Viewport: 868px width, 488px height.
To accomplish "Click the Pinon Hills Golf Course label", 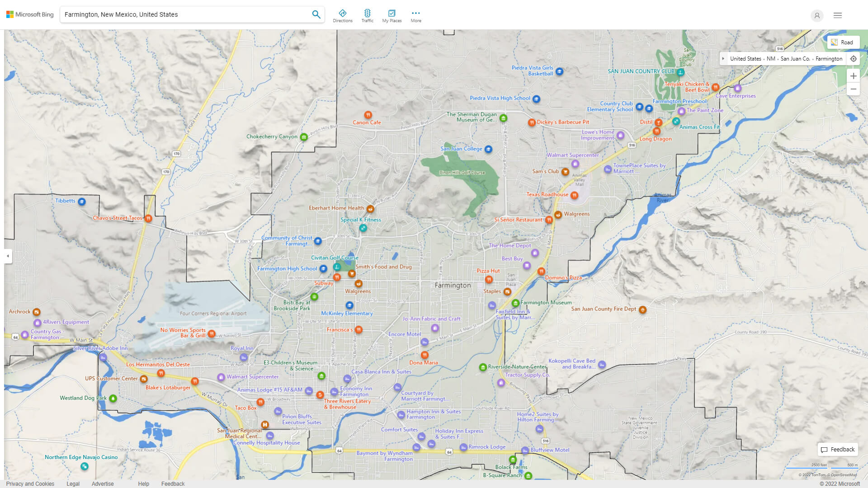I will pyautogui.click(x=462, y=173).
